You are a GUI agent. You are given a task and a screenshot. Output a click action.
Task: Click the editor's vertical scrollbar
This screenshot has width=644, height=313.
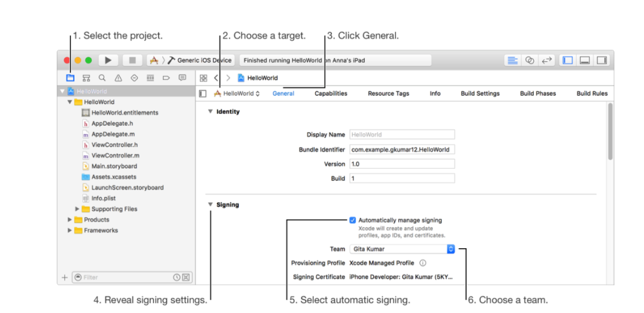point(610,132)
